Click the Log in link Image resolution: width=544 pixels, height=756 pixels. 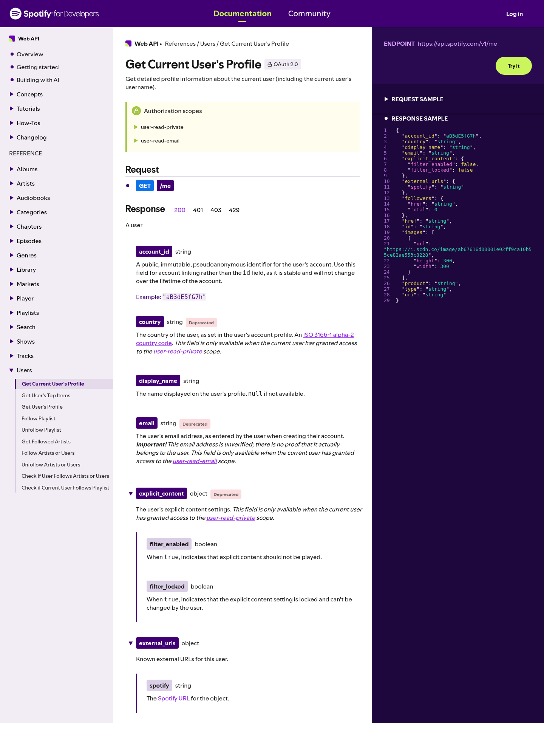click(515, 14)
